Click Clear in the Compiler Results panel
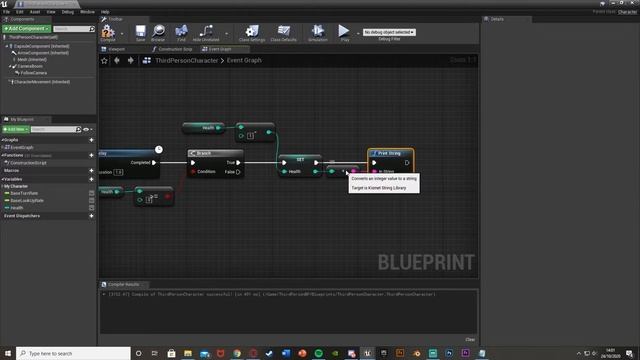The height and width of the screenshot is (360, 640). click(x=470, y=340)
